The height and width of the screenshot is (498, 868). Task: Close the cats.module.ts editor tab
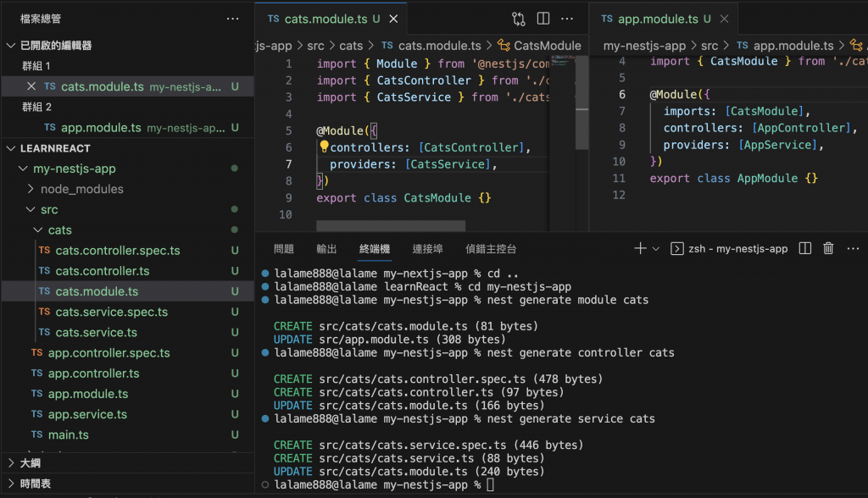tap(393, 19)
